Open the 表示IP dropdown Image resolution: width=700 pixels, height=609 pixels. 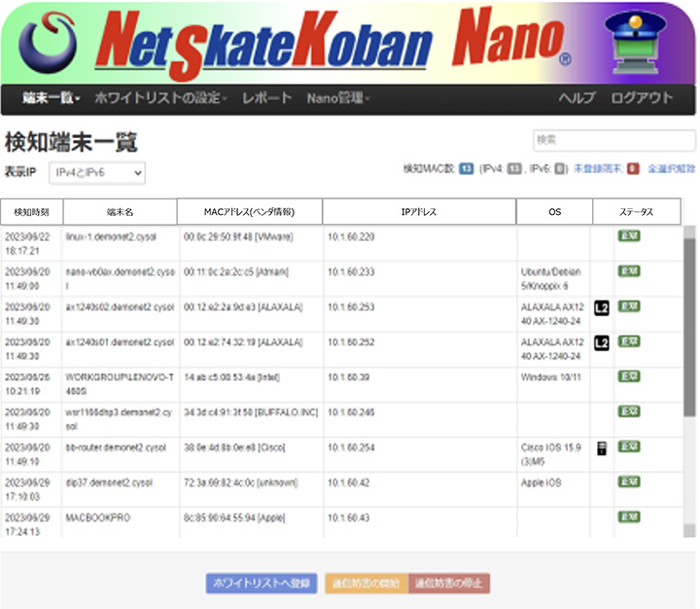pyautogui.click(x=97, y=172)
